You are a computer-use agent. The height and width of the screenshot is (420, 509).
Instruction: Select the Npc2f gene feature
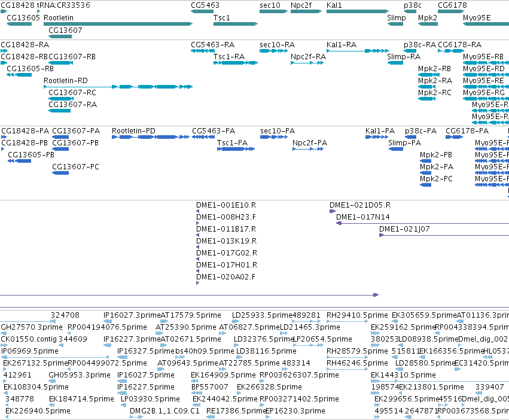pos(306,11)
